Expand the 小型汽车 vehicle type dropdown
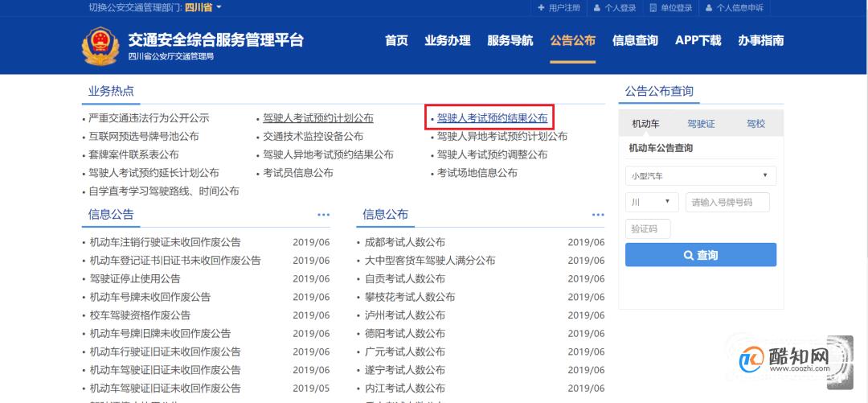868x403 pixels. (701, 175)
